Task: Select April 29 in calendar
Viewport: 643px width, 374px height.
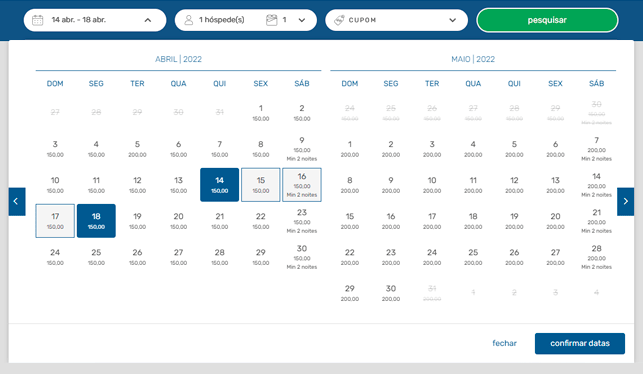Action: [x=260, y=257]
